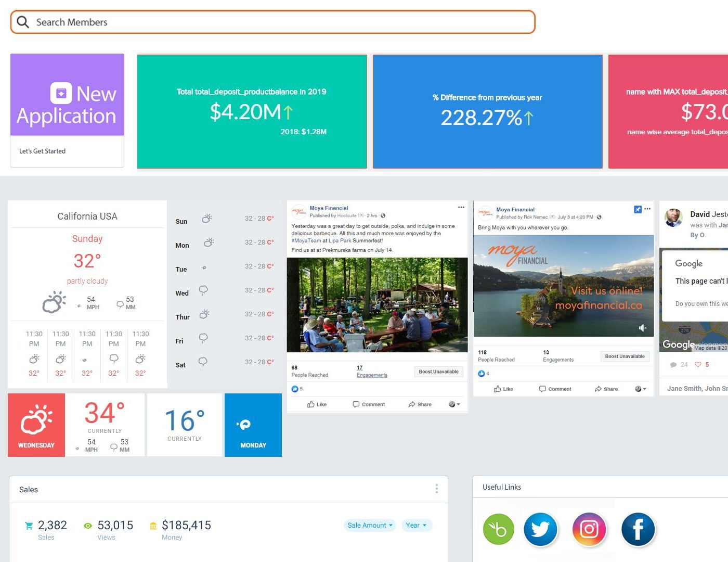
Task: Open the green Bamboo icon link
Action: click(x=498, y=529)
